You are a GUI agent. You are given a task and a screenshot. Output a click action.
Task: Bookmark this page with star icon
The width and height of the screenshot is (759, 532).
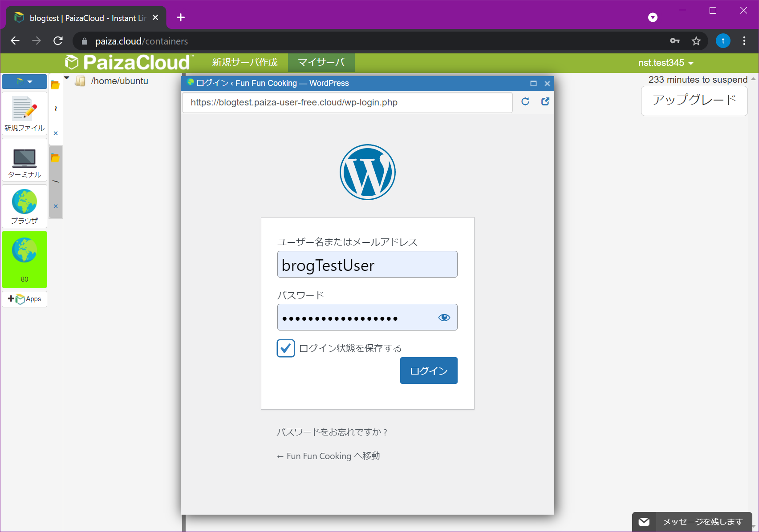click(x=696, y=41)
